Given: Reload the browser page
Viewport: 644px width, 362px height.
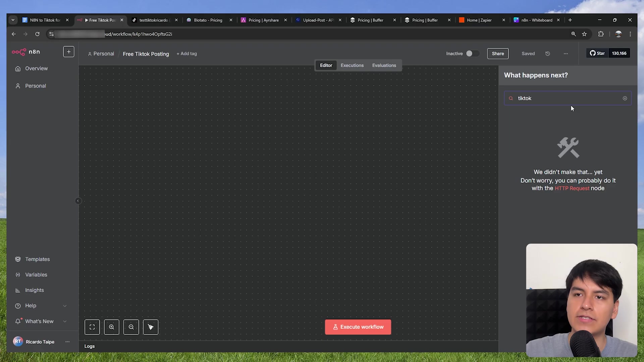Looking at the screenshot, I should tap(37, 34).
